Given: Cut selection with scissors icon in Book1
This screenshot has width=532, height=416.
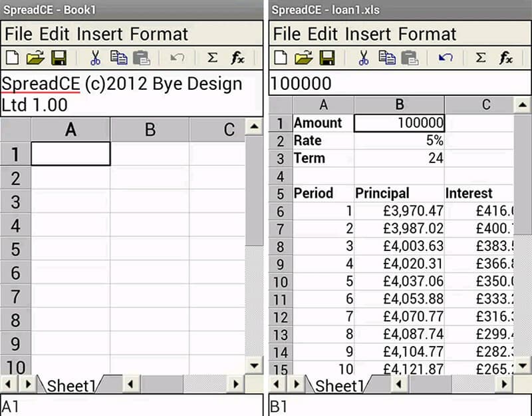Looking at the screenshot, I should point(95,58).
